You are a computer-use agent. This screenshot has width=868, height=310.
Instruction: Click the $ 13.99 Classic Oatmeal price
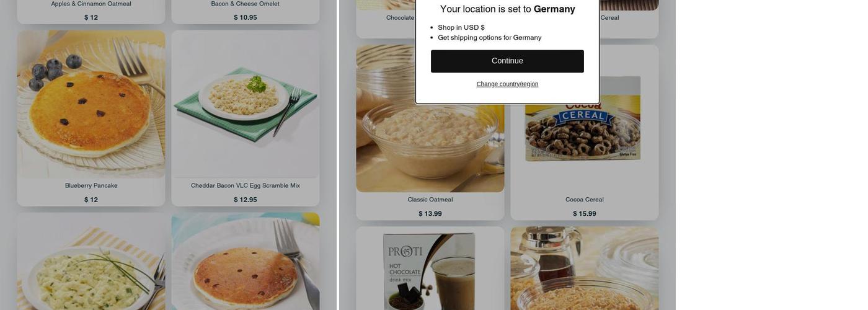point(430,214)
